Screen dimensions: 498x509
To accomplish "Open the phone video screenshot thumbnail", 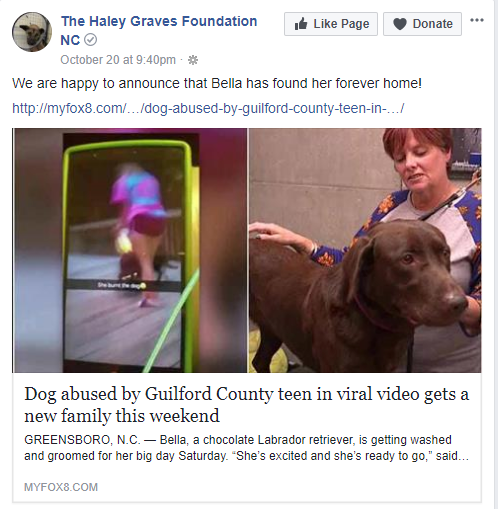I will coord(130,250).
